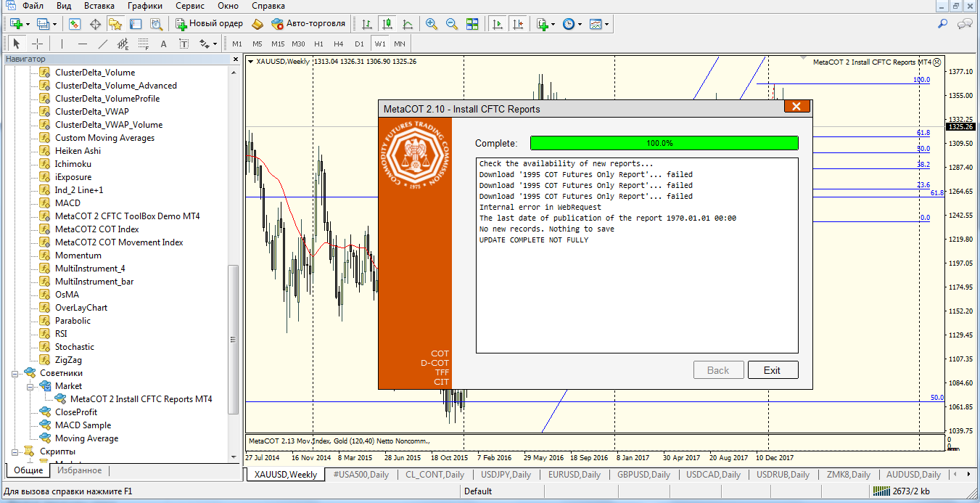Viewport: 980px width, 503px height.
Task: Open the profiles icon
Action: pos(43,23)
